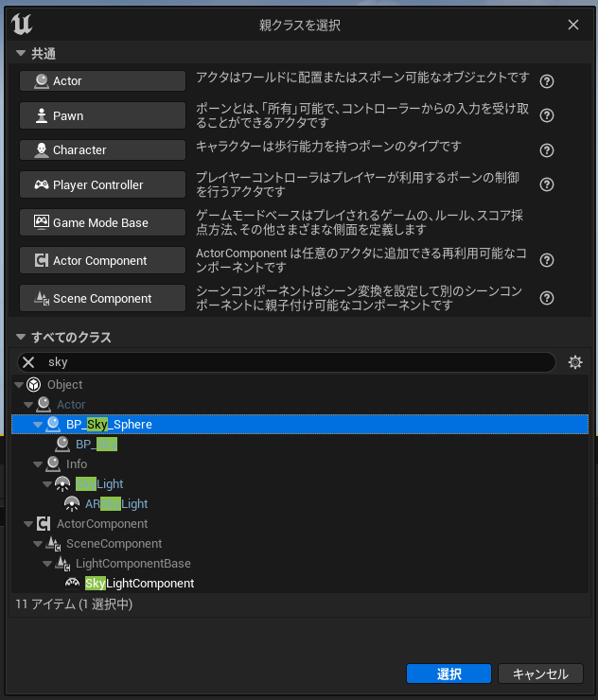Select the Actor parent class button

pos(102,80)
